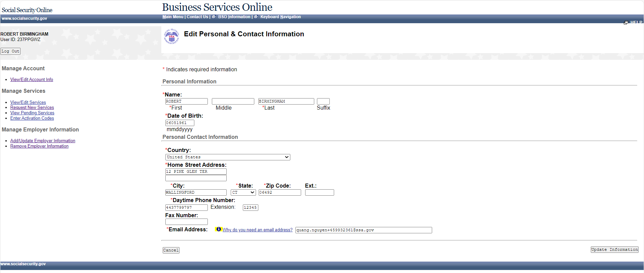Click the info icon beside the email help link

coord(219,229)
